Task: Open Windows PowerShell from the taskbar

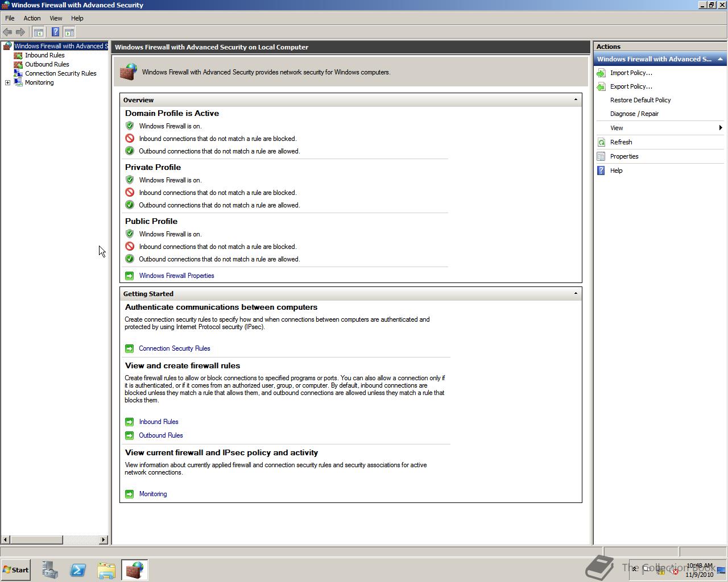Action: click(x=78, y=570)
